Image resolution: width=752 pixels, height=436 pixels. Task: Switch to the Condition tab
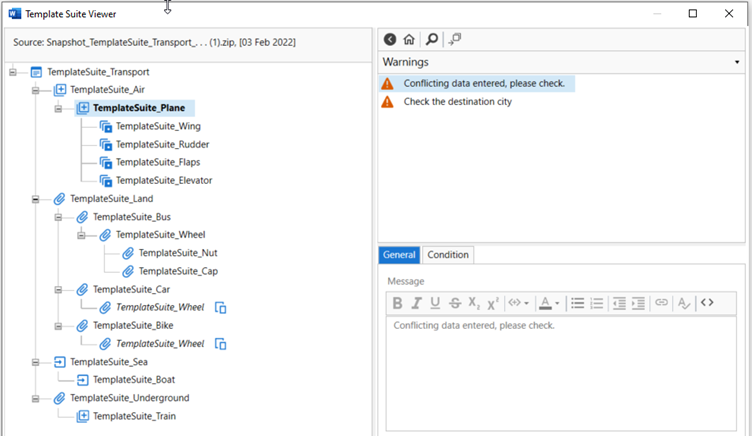(447, 255)
